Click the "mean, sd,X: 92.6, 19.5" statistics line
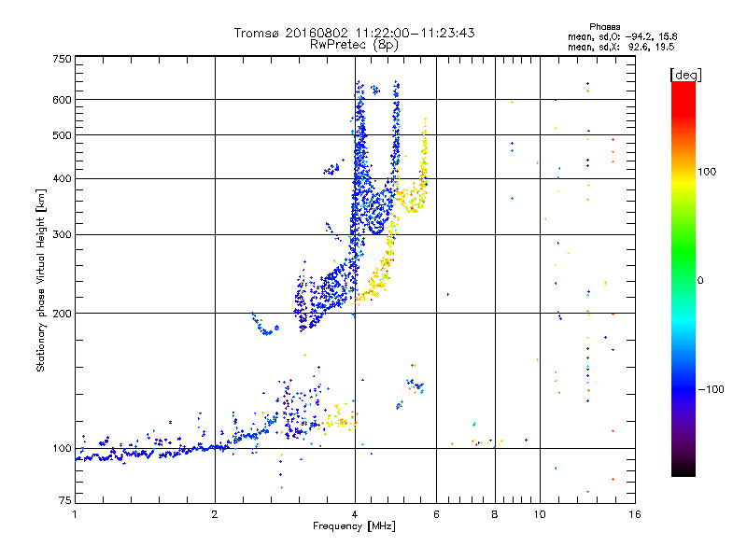 coord(621,48)
